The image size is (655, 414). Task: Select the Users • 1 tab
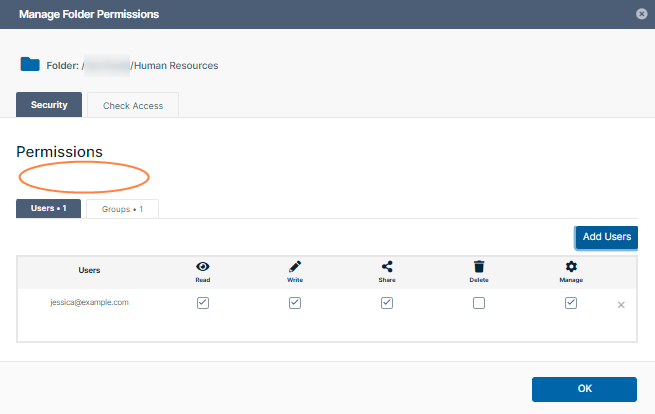point(48,209)
